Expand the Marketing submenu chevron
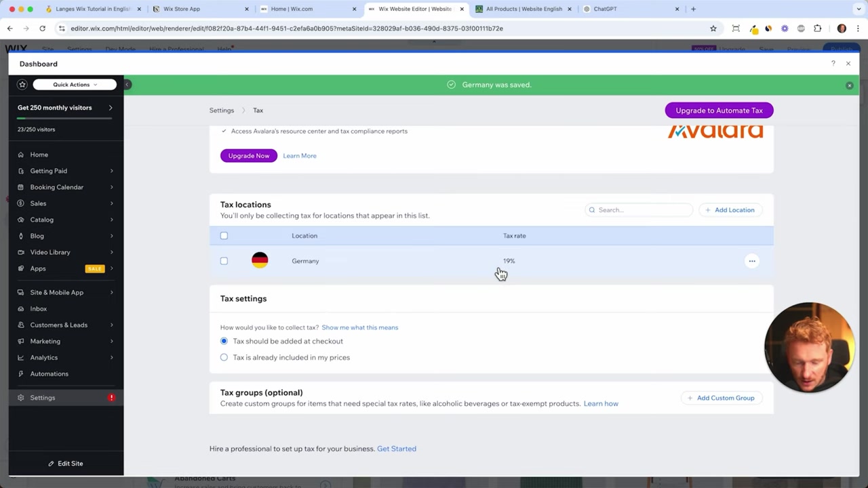Screen dimensions: 868x488 [111, 341]
